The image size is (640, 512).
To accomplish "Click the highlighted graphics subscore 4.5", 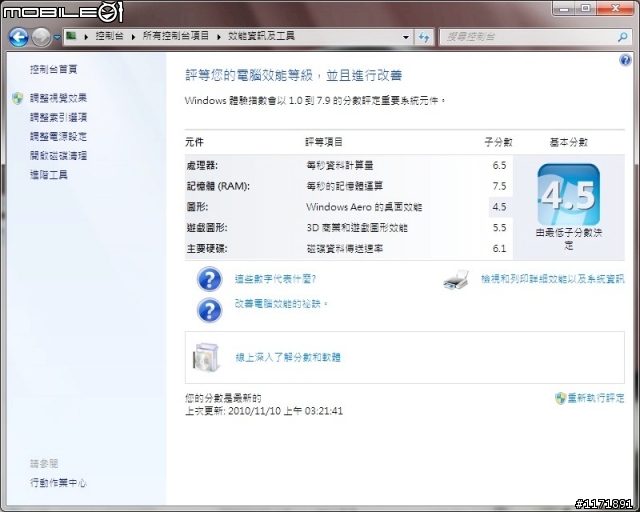I will click(499, 207).
